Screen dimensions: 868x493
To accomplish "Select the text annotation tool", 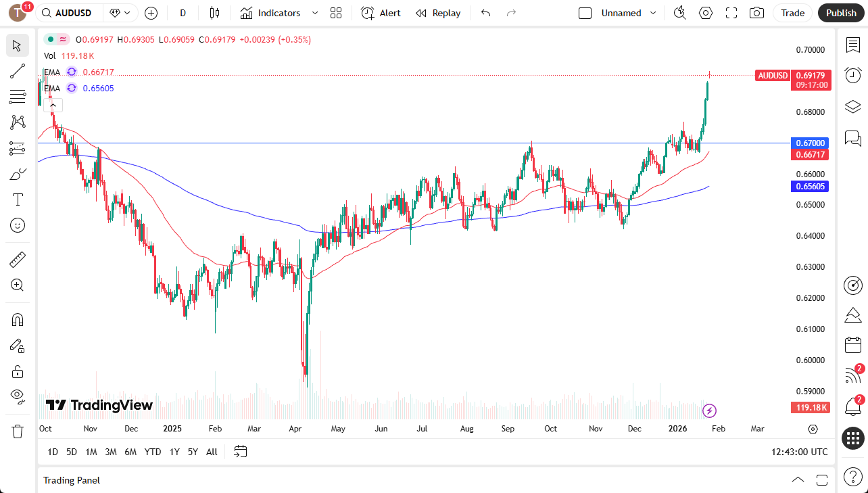I will pos(17,199).
